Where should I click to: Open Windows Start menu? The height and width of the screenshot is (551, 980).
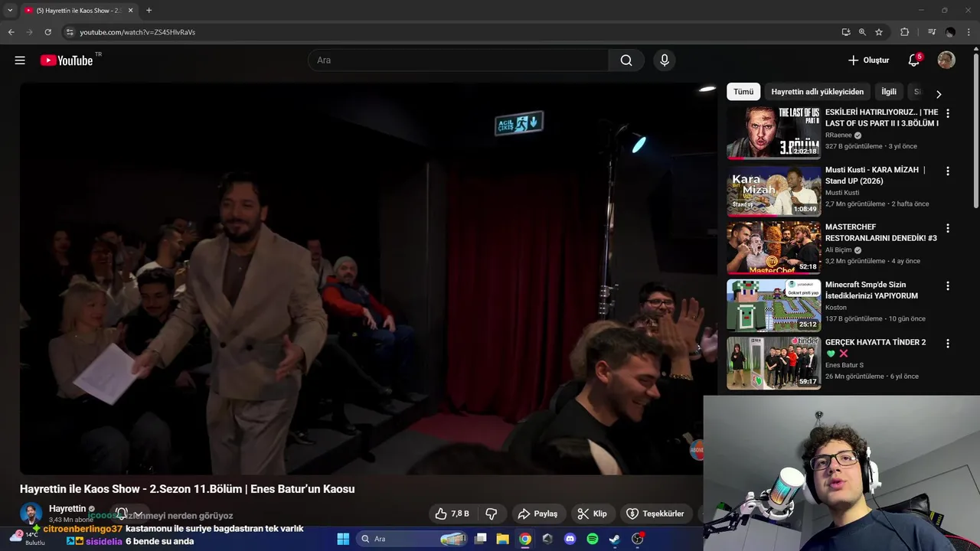pos(343,539)
